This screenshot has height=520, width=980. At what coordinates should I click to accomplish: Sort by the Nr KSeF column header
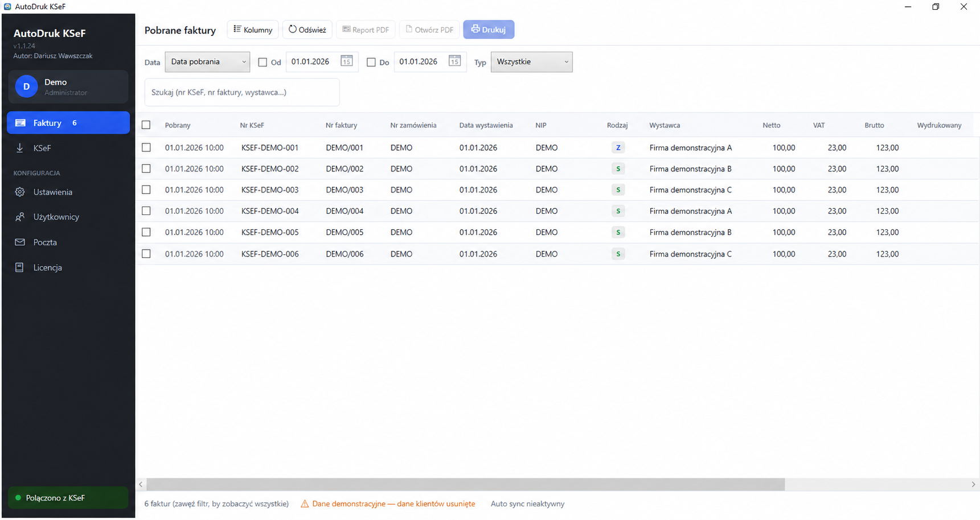(x=252, y=125)
